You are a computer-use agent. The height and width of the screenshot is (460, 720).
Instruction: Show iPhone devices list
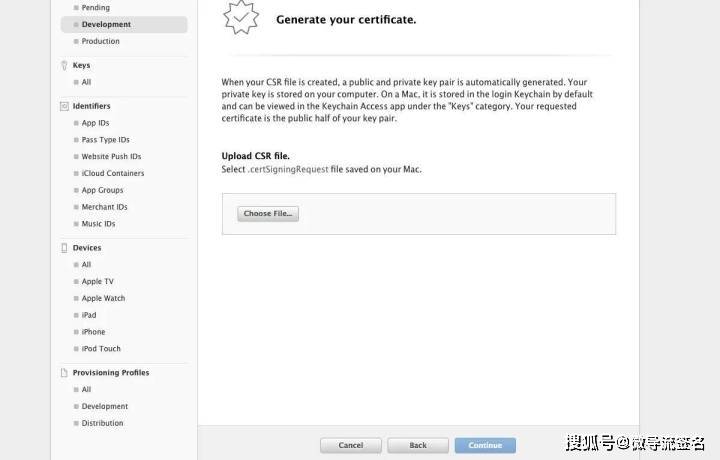pyautogui.click(x=94, y=332)
